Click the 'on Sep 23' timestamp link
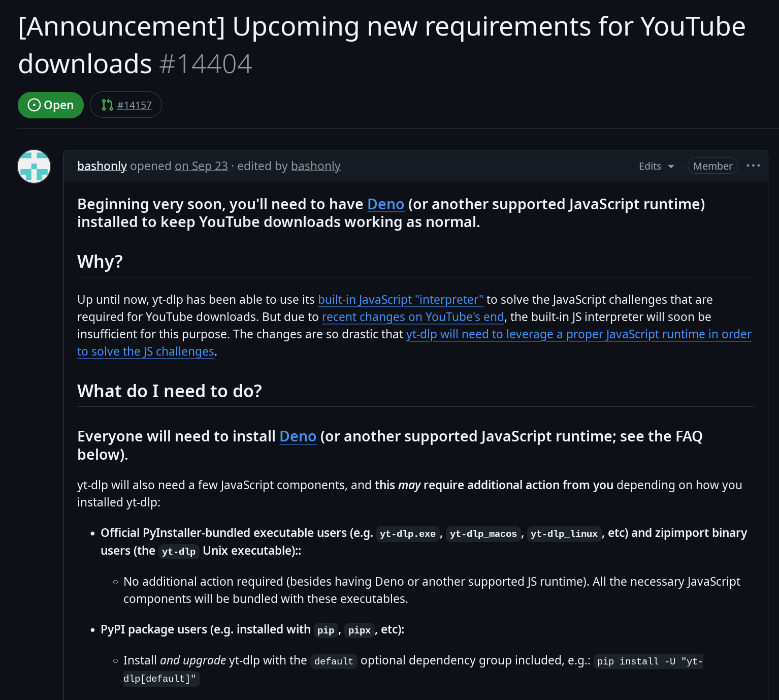The height and width of the screenshot is (700, 779). (x=201, y=166)
